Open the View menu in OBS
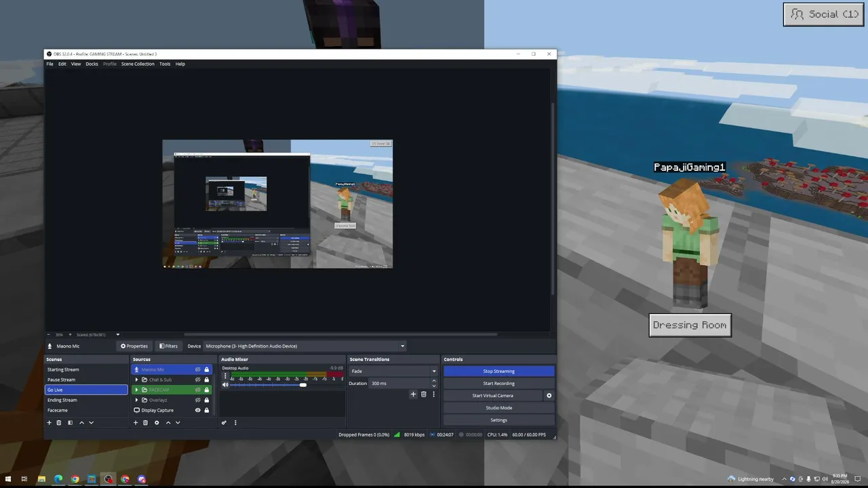 [76, 64]
